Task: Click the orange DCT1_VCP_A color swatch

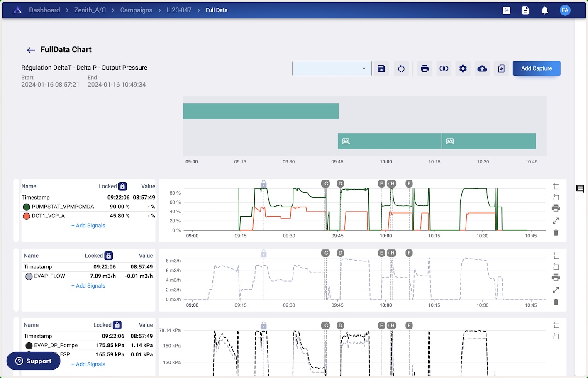Action: (27, 216)
